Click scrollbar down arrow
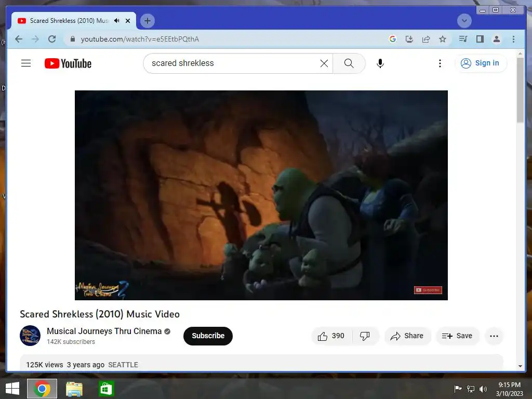The height and width of the screenshot is (399, 532). coord(520,366)
